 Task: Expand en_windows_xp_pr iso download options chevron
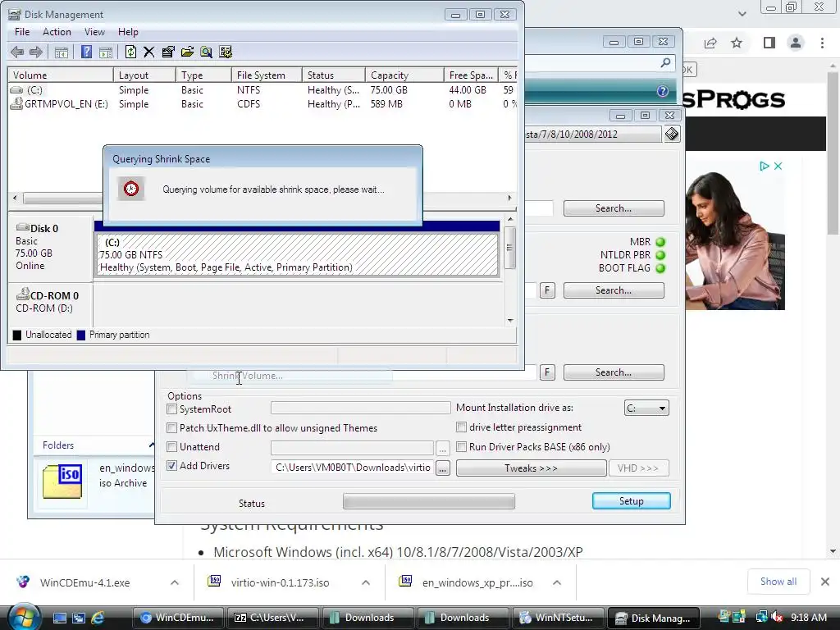point(557,582)
